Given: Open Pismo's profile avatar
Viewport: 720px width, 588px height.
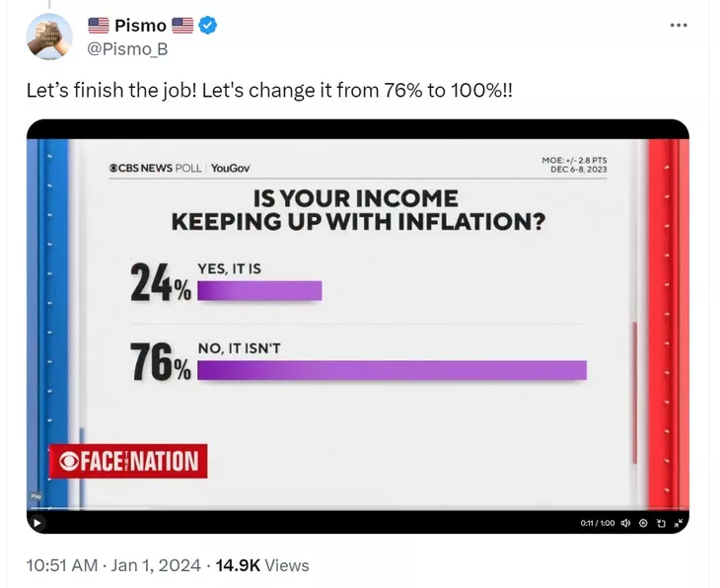Looking at the screenshot, I should pos(49,37).
